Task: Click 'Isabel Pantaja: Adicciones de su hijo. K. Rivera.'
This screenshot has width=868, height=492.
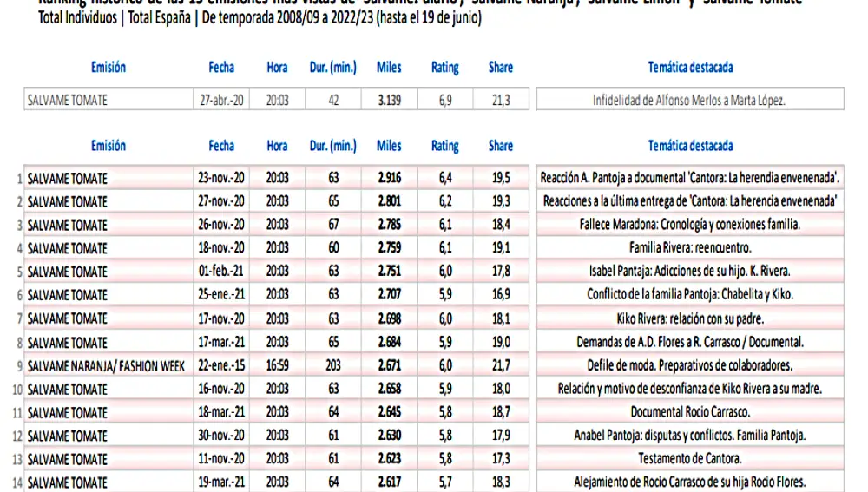Action: pyautogui.click(x=690, y=271)
